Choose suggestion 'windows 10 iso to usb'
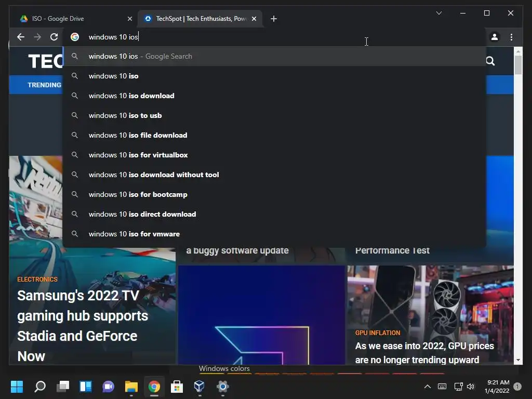Viewport: 532px width, 399px height. click(x=274, y=115)
